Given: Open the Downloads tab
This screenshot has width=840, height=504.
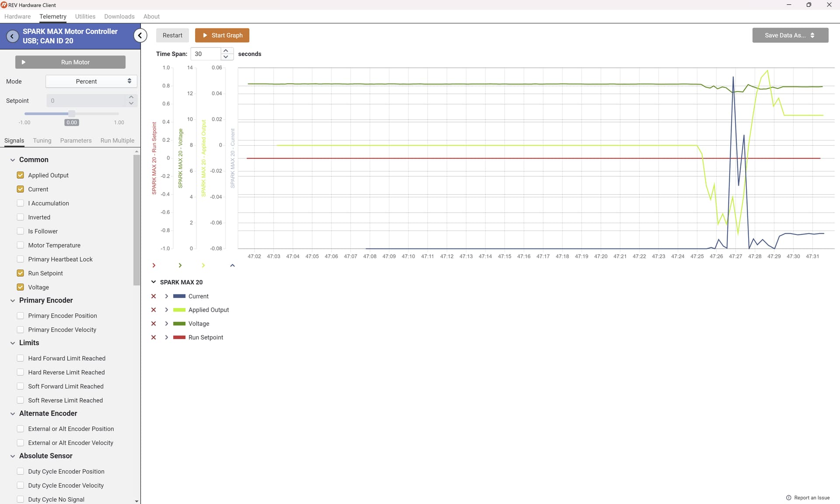Looking at the screenshot, I should pos(119,17).
